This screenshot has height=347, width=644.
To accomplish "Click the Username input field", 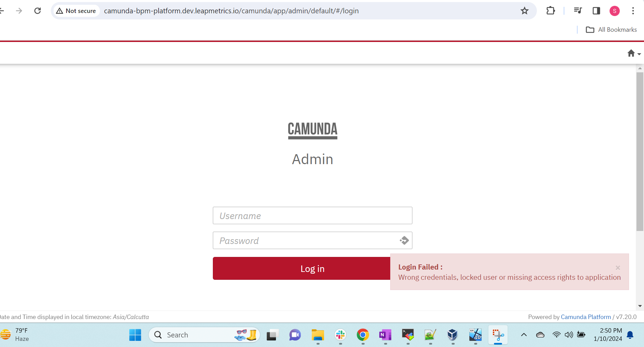I will (312, 216).
